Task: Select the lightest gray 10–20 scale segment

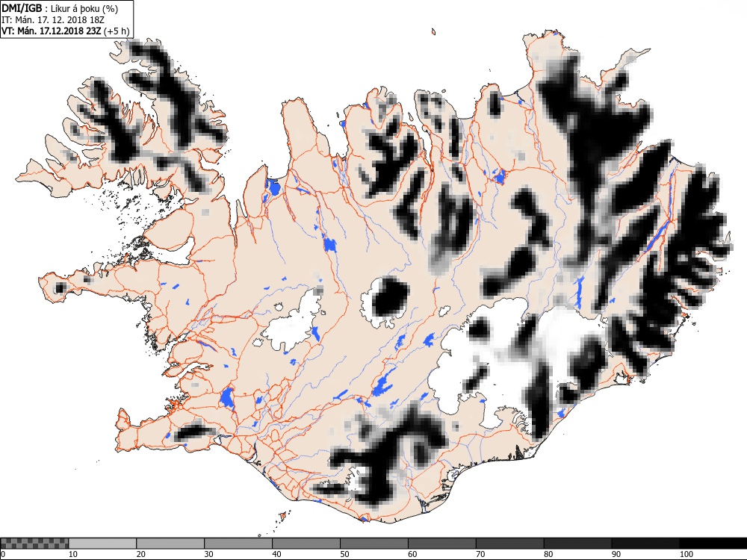Action: (102, 544)
